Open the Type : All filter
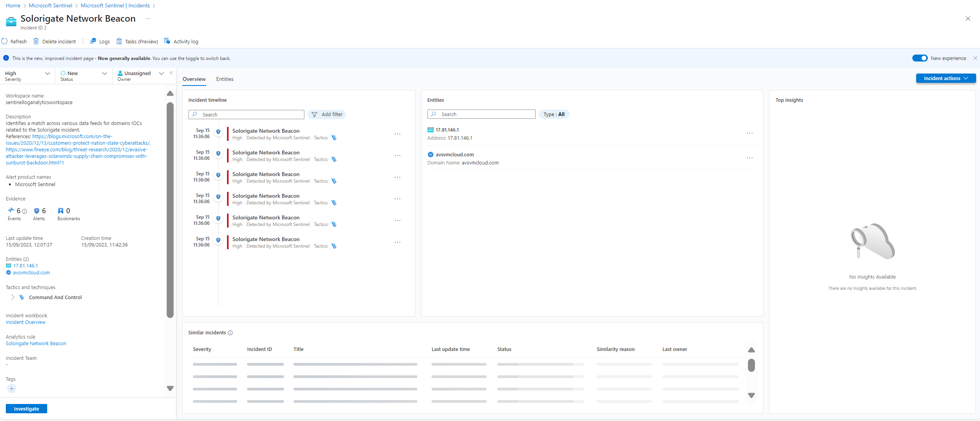The height and width of the screenshot is (421, 980). coord(554,114)
